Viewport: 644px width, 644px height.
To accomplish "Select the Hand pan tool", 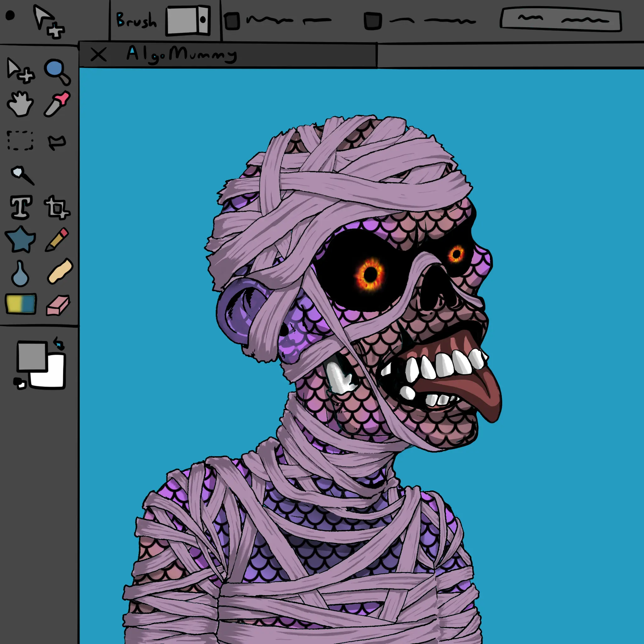I will click(x=20, y=104).
